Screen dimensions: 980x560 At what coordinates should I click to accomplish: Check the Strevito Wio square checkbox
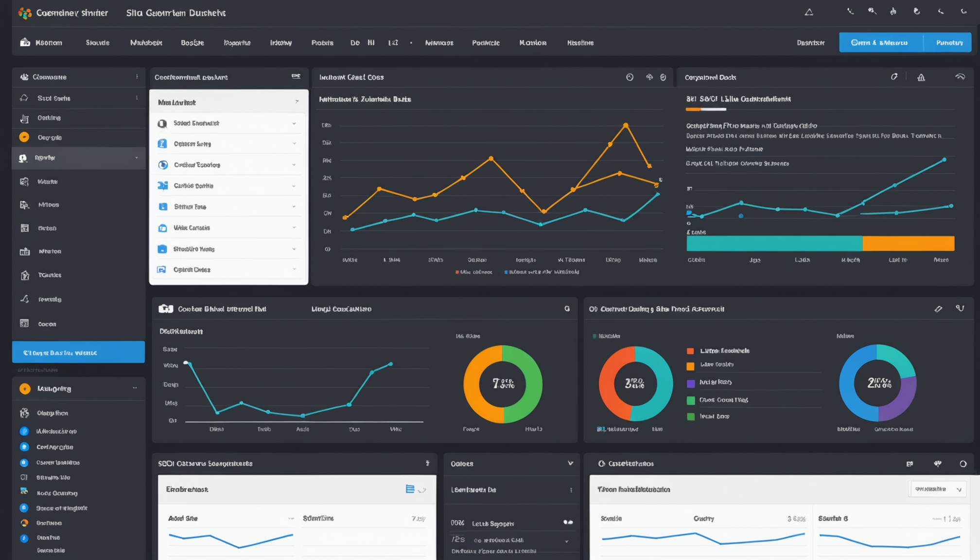pyautogui.click(x=24, y=477)
